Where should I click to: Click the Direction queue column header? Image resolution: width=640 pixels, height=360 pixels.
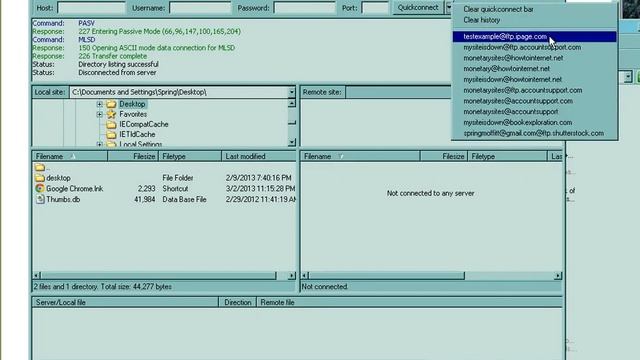click(x=238, y=302)
